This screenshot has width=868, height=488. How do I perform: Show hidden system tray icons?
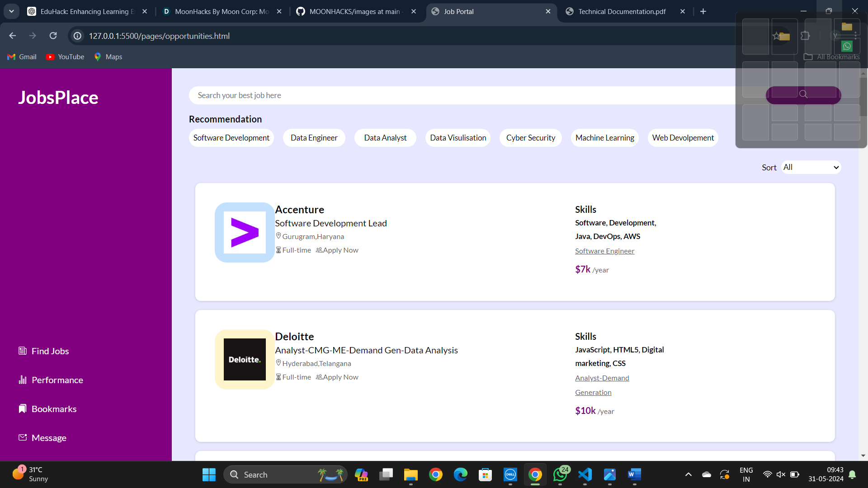688,474
